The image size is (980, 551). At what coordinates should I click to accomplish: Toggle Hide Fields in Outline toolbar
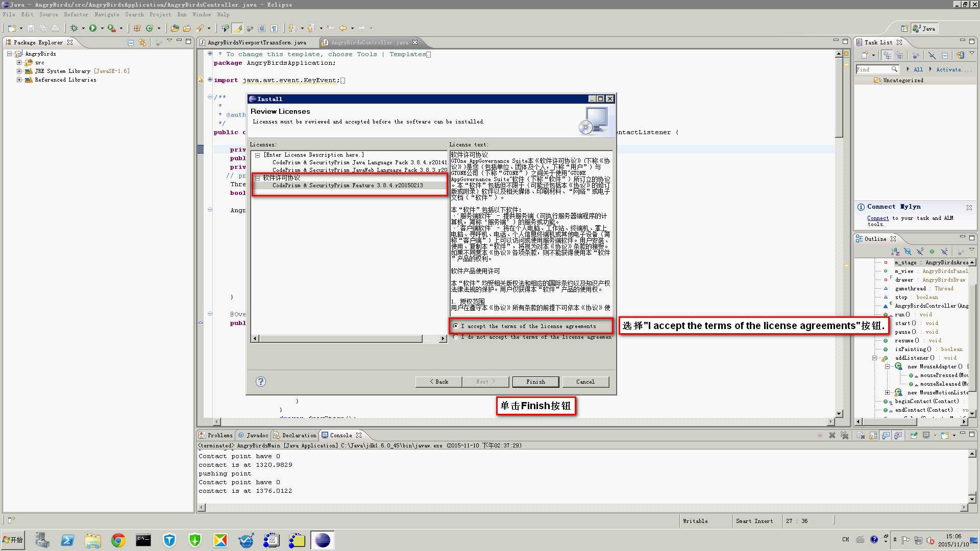click(x=908, y=252)
